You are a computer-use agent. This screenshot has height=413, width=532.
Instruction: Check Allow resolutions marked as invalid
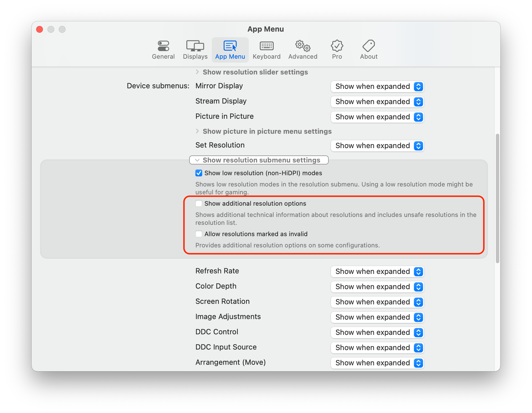(x=199, y=234)
